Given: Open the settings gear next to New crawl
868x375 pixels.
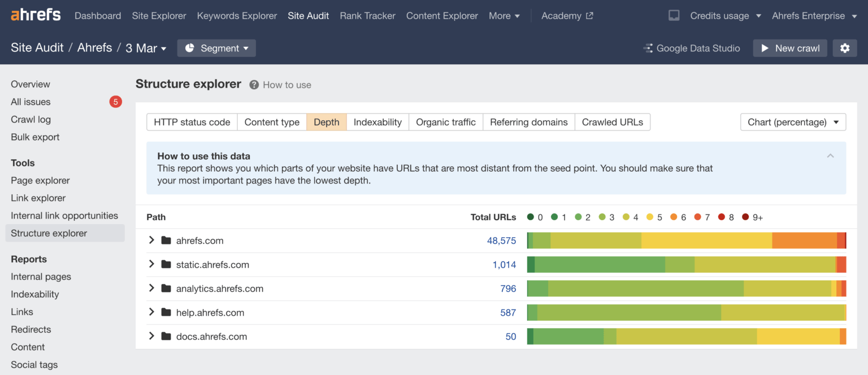Looking at the screenshot, I should [x=845, y=48].
